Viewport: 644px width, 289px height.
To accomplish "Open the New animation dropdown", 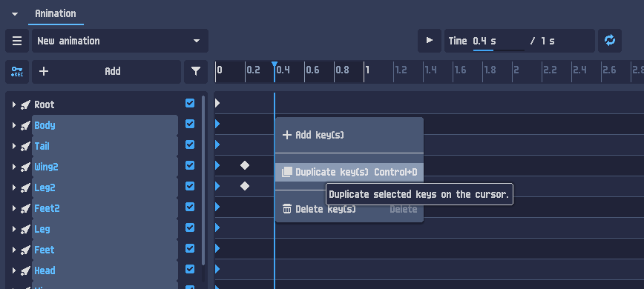I will [120, 41].
